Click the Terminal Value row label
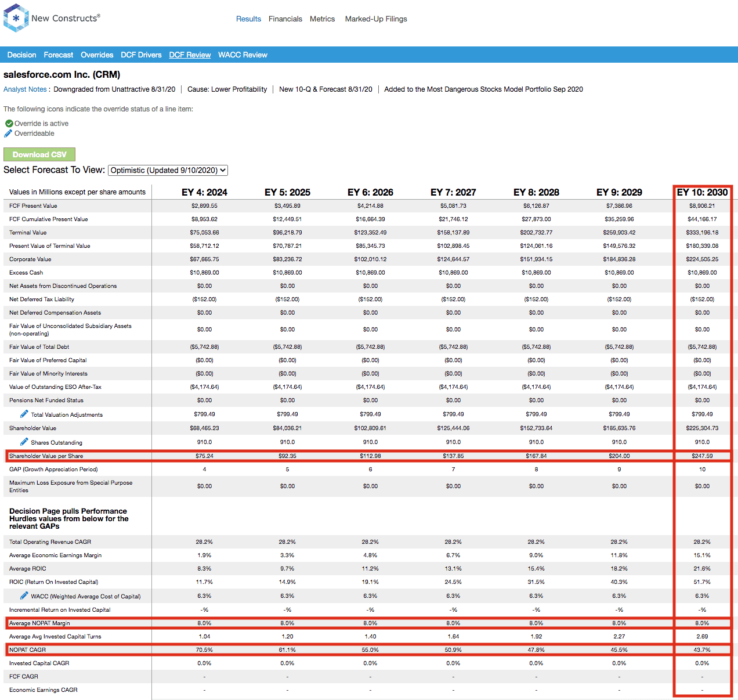Viewport: 738px width, 700px height. tap(28, 233)
